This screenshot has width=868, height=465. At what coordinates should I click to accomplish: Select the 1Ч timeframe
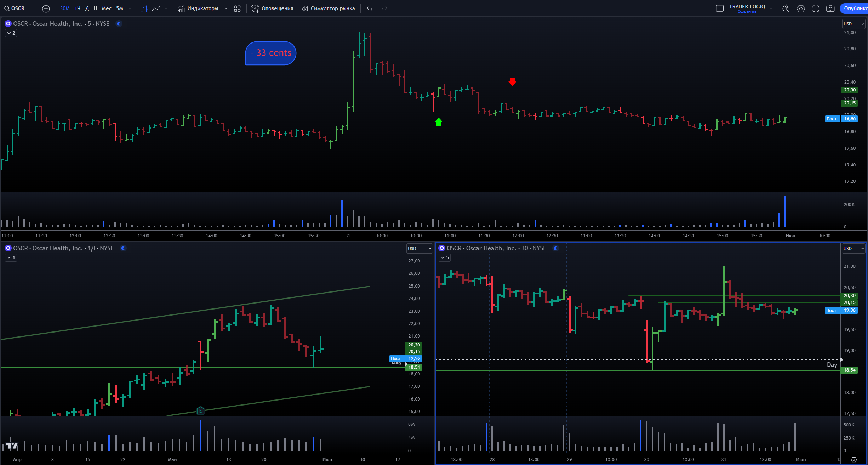pyautogui.click(x=78, y=8)
